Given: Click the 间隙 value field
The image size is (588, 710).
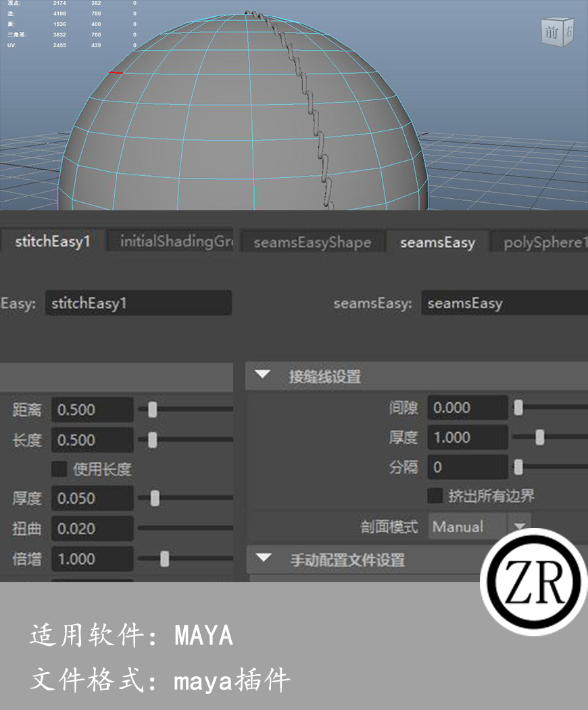Looking at the screenshot, I should 466,407.
